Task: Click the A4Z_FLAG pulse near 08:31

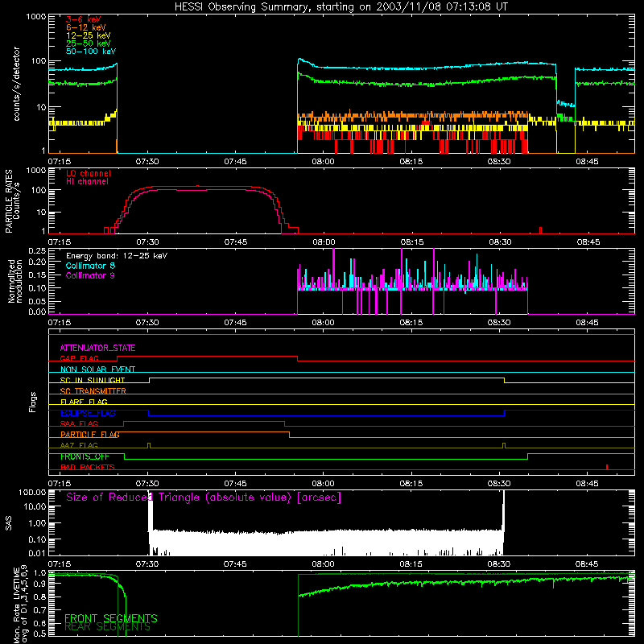Action: (504, 446)
